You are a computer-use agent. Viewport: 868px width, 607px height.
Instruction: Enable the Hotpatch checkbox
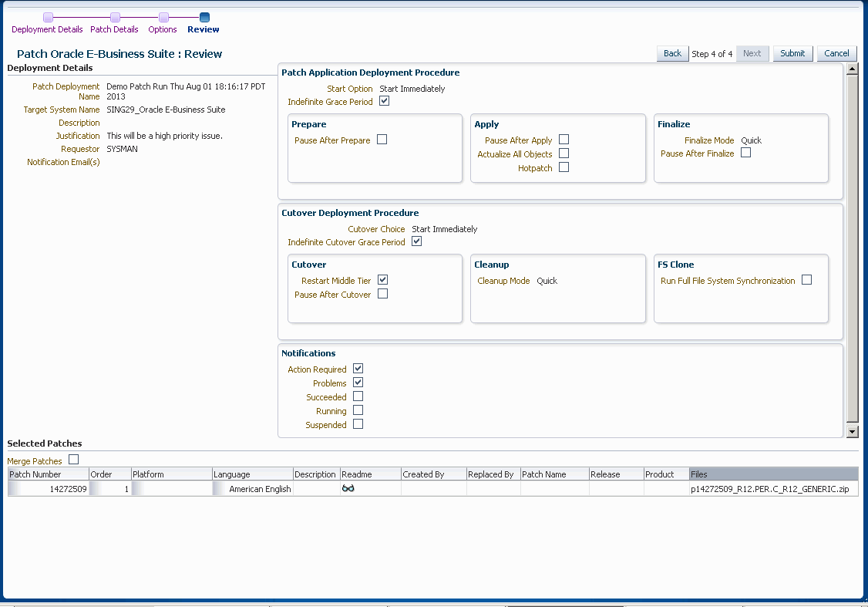564,167
